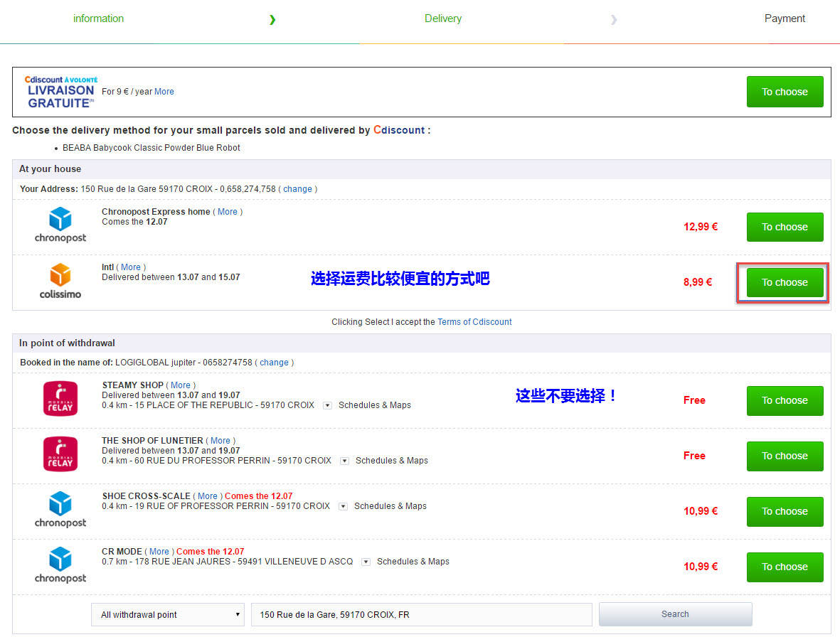Click the 8,99 € Colissimo price
Image resolution: width=840 pixels, height=637 pixels.
pos(698,282)
